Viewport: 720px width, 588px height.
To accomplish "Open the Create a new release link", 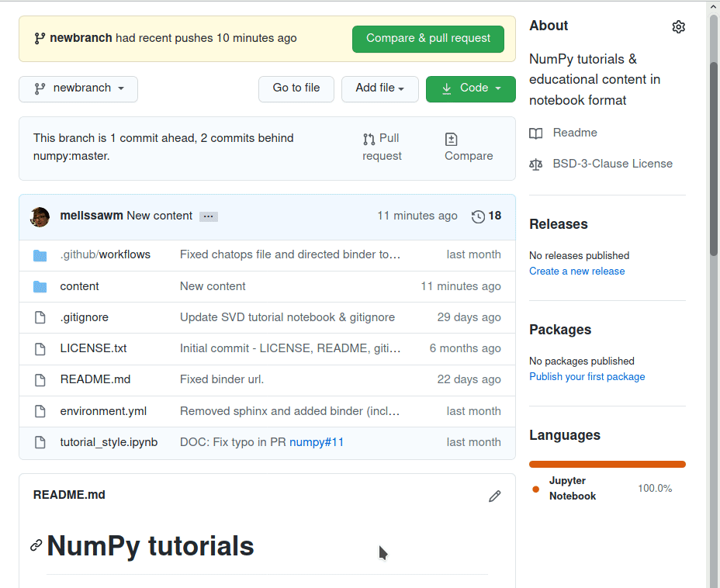I will click(x=576, y=271).
